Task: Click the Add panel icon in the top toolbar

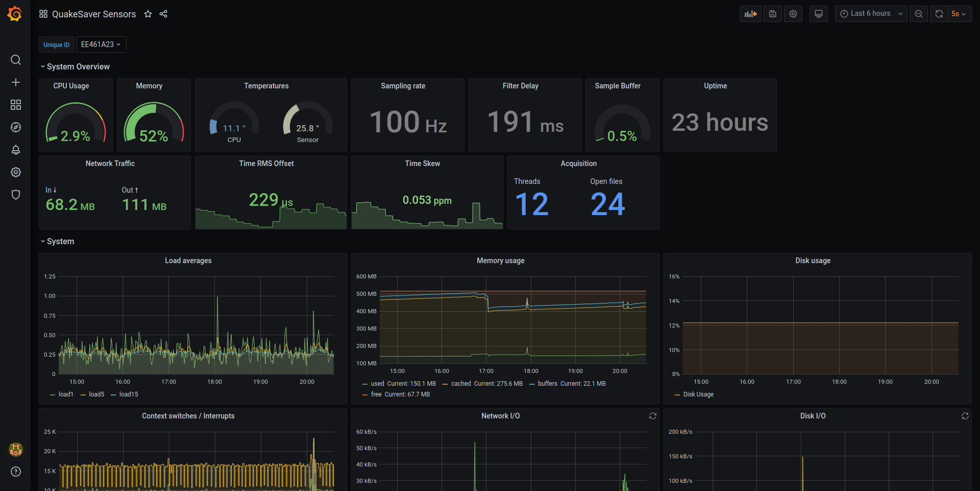Action: tap(750, 14)
